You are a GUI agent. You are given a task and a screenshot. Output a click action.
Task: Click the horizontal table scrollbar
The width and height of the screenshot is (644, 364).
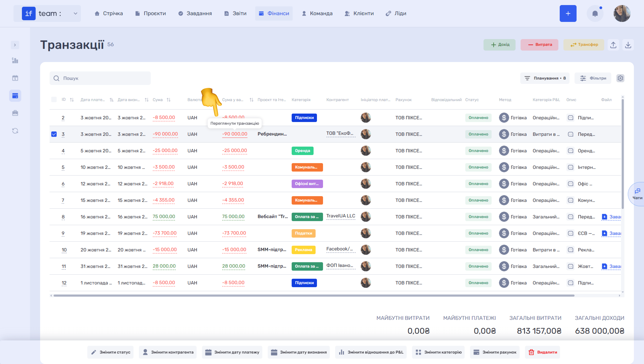click(314, 296)
